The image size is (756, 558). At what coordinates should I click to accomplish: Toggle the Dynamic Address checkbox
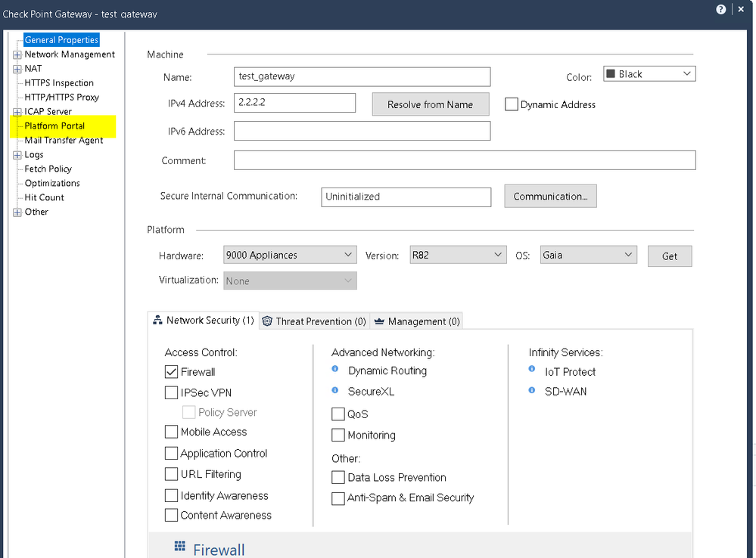coord(511,104)
